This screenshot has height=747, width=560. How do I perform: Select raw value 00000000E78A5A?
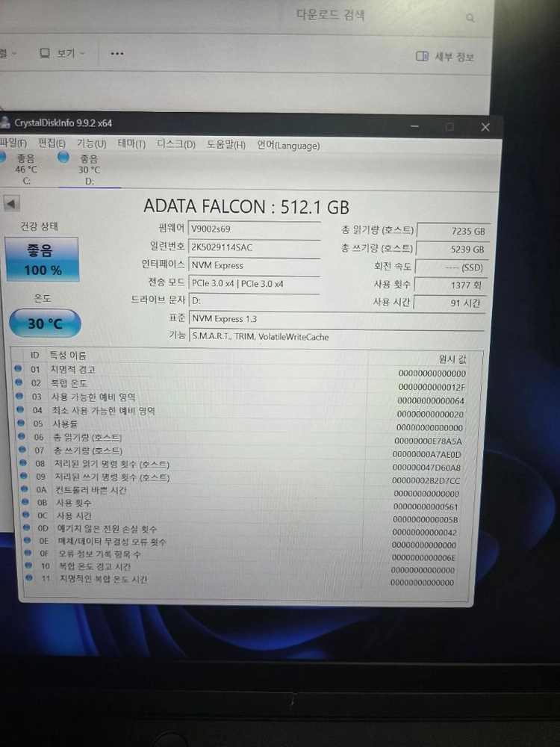[428, 441]
